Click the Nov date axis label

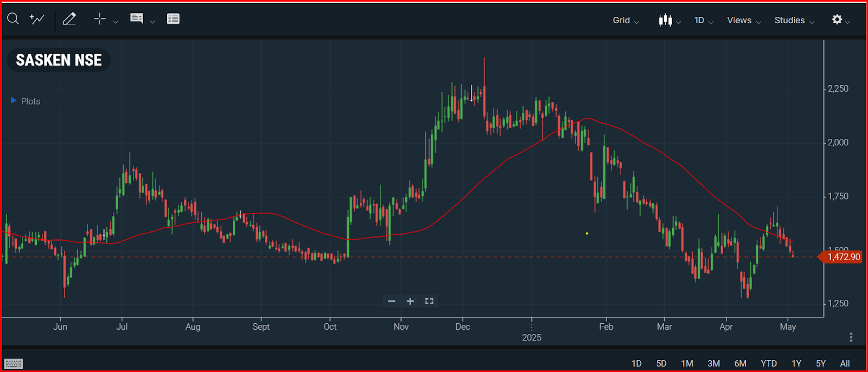tap(401, 326)
